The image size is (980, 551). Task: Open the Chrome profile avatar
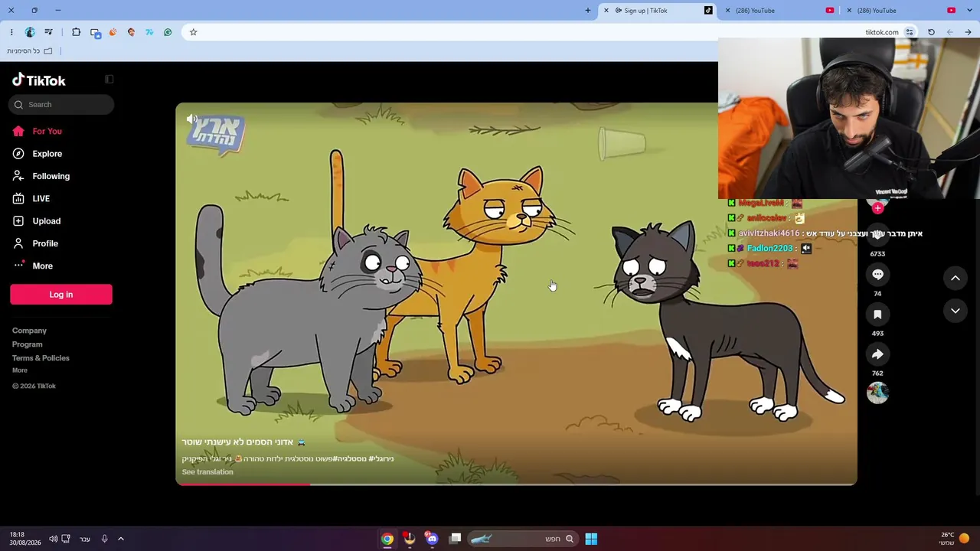(30, 32)
